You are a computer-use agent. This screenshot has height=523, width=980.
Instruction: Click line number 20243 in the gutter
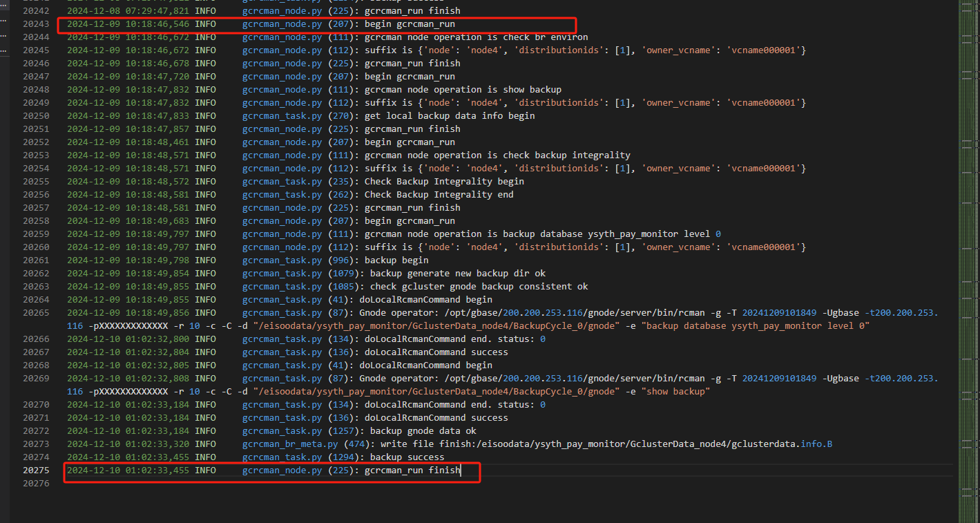pyautogui.click(x=36, y=24)
